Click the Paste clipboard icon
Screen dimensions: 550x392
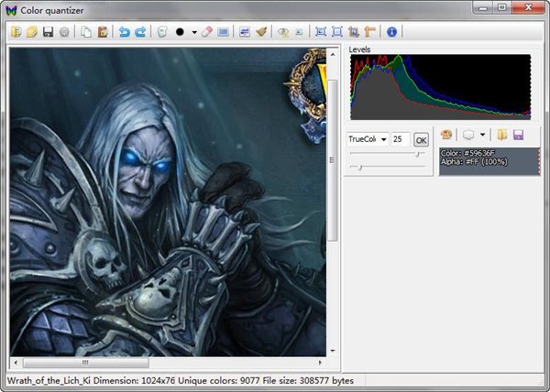click(x=102, y=31)
